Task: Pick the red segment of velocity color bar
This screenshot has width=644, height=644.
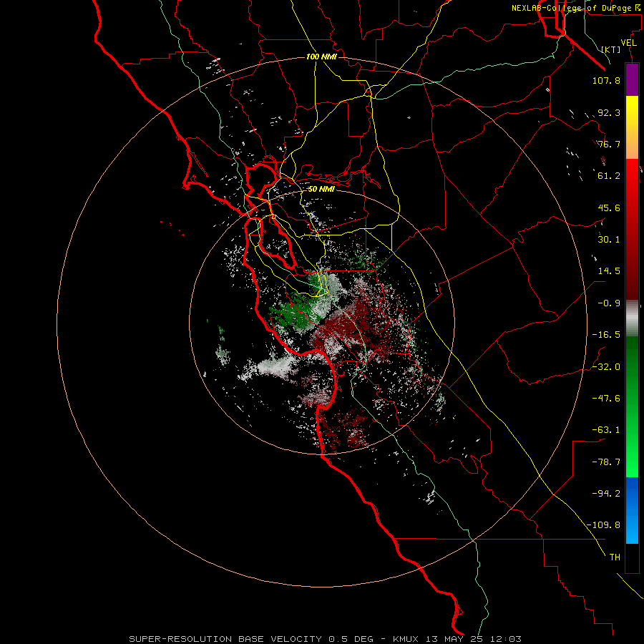Action: tap(632, 229)
